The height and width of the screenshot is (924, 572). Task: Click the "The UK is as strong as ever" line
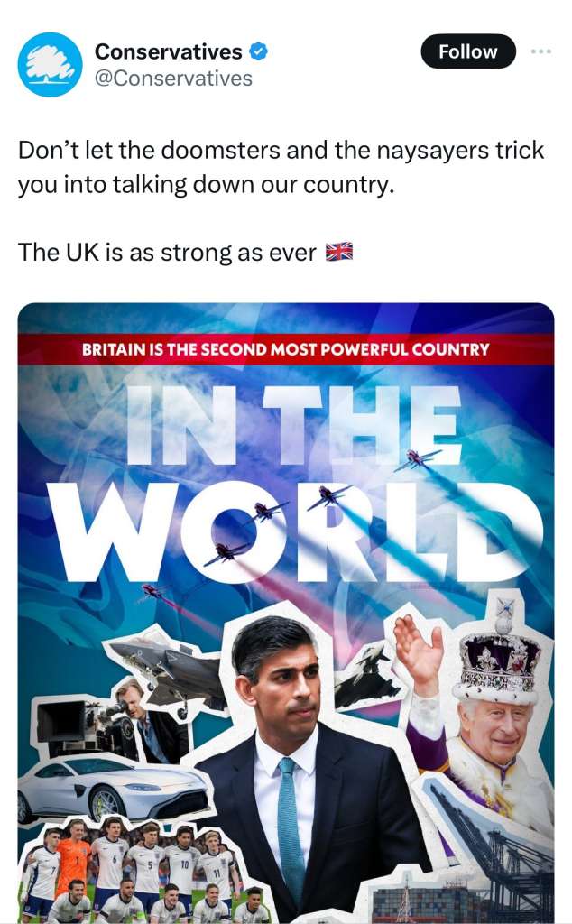click(x=167, y=252)
